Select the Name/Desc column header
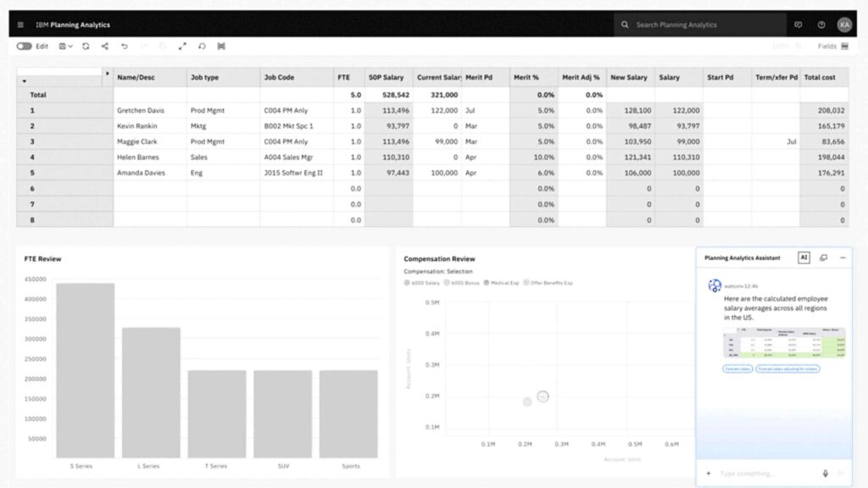Screen dimensions: 868x488 pos(150,77)
